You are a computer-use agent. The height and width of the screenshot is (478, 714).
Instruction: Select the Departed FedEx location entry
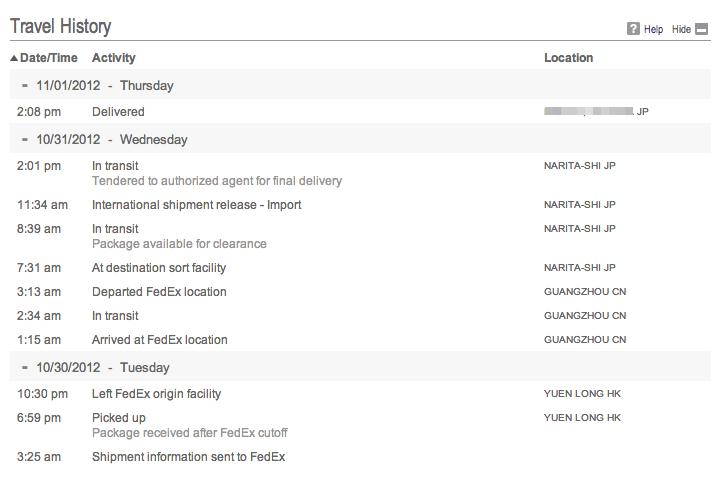pyautogui.click(x=159, y=292)
